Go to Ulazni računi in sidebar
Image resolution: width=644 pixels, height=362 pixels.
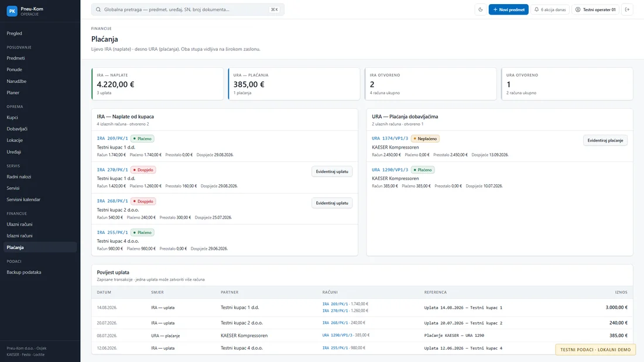[x=19, y=224]
